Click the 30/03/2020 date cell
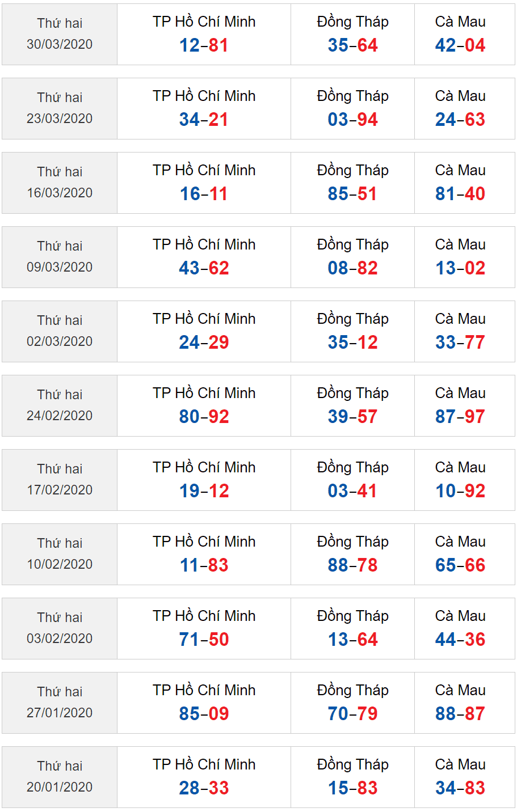The image size is (517, 812). pyautogui.click(x=60, y=34)
